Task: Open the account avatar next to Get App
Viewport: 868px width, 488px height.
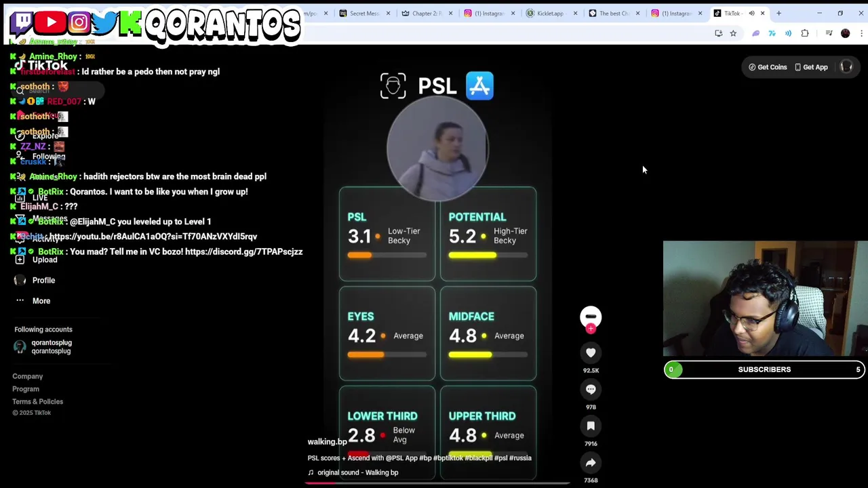Action: coord(846,67)
